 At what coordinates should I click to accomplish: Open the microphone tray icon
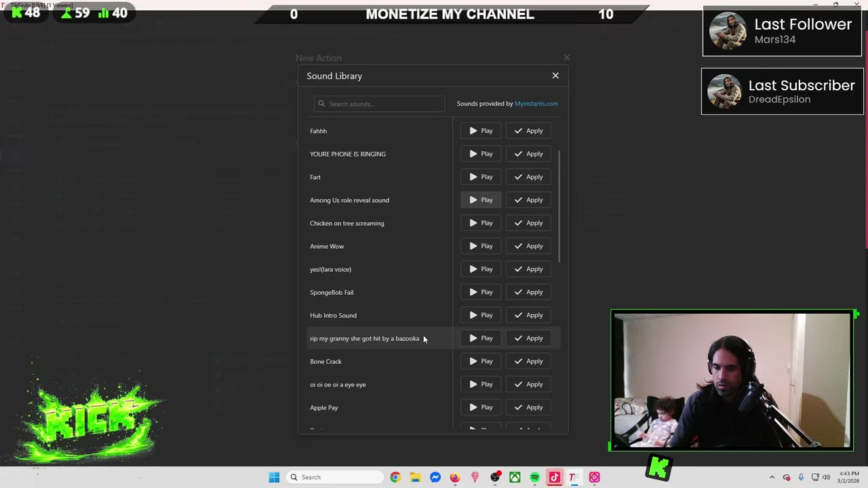coord(801,477)
